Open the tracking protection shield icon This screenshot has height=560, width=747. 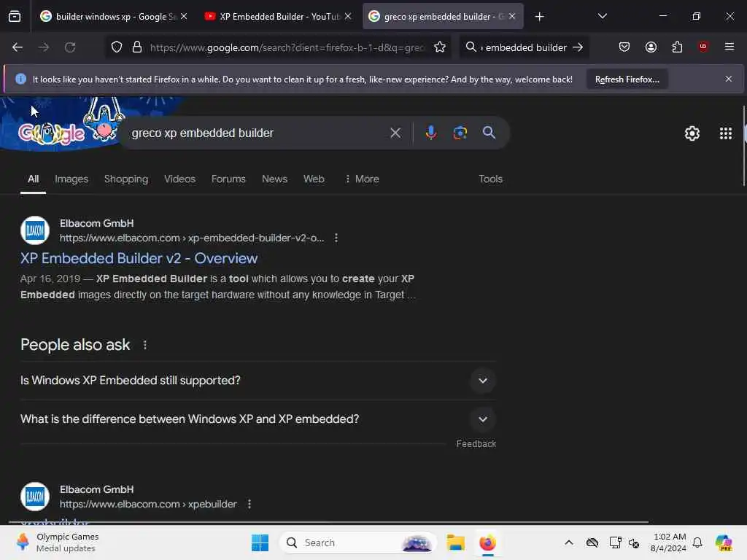pyautogui.click(x=117, y=47)
